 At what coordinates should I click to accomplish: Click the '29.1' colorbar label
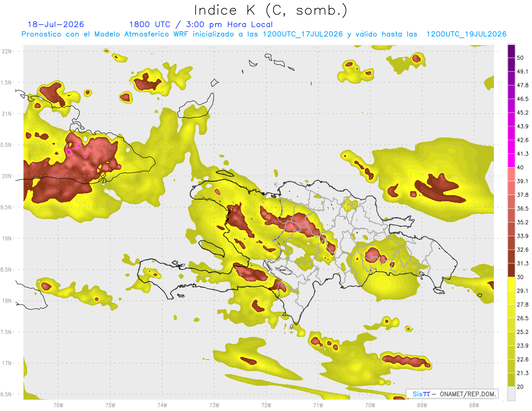click(x=523, y=291)
